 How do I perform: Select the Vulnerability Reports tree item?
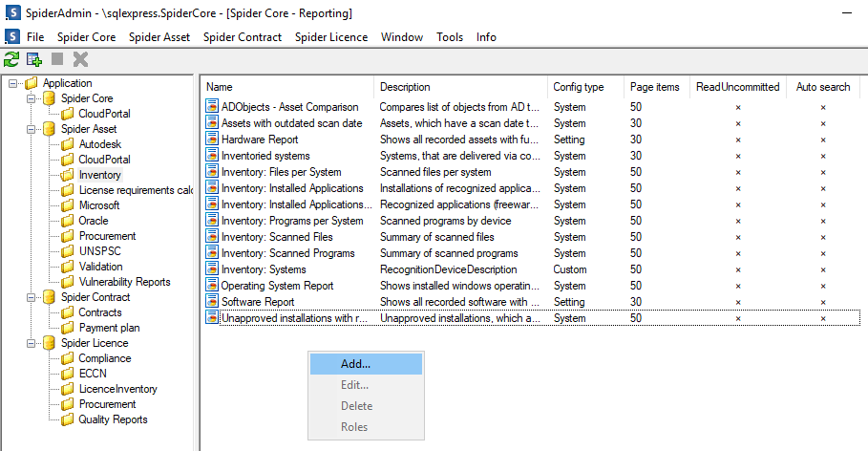tap(124, 282)
